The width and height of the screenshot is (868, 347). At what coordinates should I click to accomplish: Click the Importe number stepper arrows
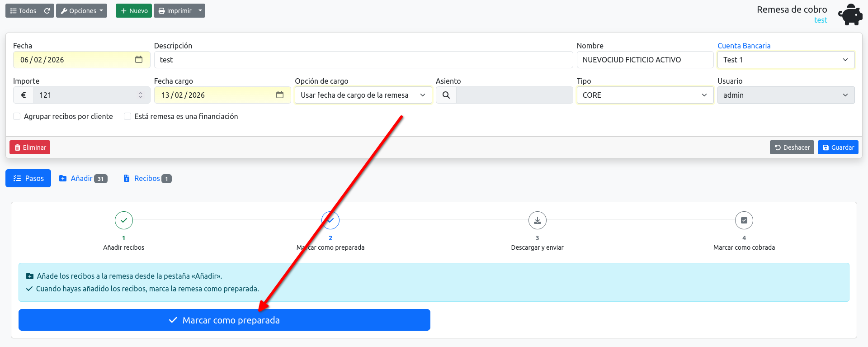point(141,95)
